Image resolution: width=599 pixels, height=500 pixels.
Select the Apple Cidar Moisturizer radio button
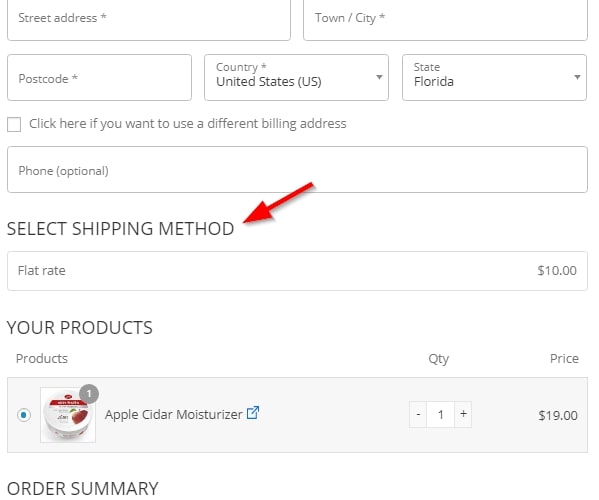coord(24,415)
